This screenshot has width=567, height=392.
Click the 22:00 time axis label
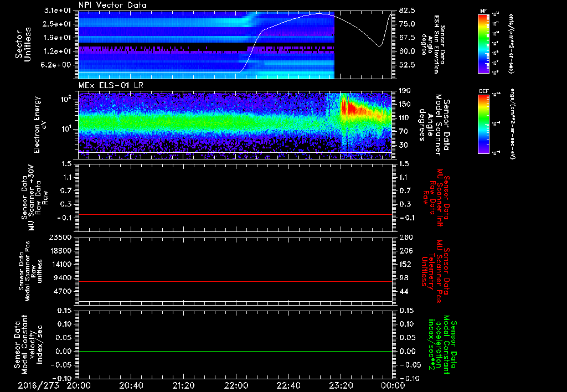(x=236, y=385)
